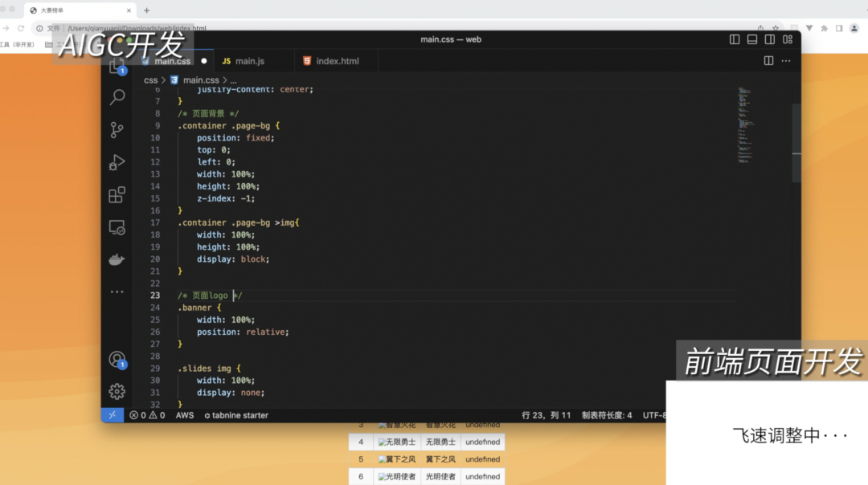The width and height of the screenshot is (868, 485).
Task: Select the main.css breadcrumb item
Action: 201,80
